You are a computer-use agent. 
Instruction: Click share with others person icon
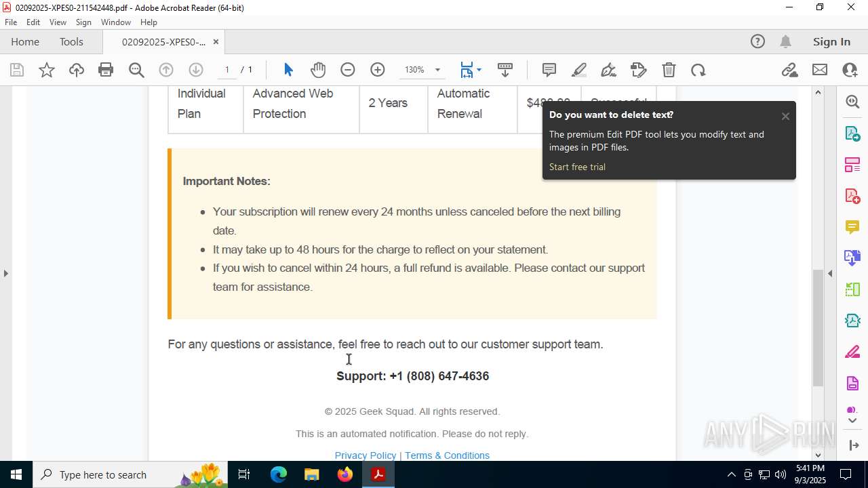point(850,70)
